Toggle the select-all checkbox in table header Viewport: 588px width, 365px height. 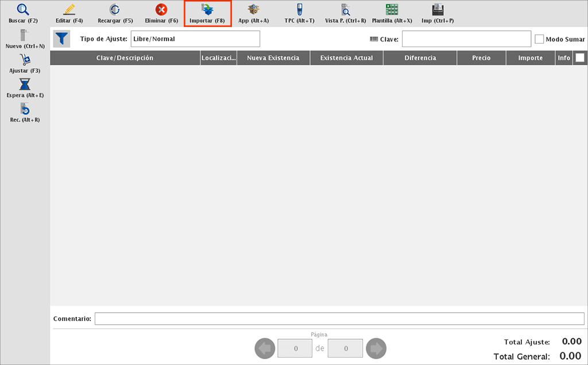point(580,58)
